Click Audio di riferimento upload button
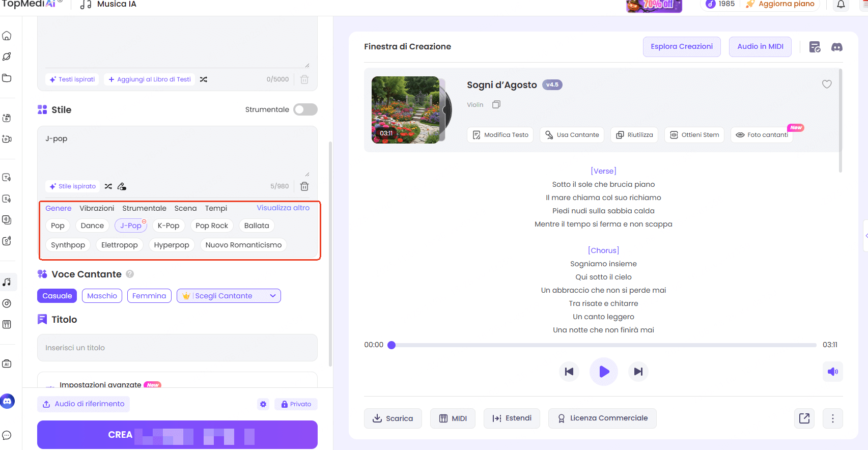Screen dimensions: 868x450 click(83, 404)
